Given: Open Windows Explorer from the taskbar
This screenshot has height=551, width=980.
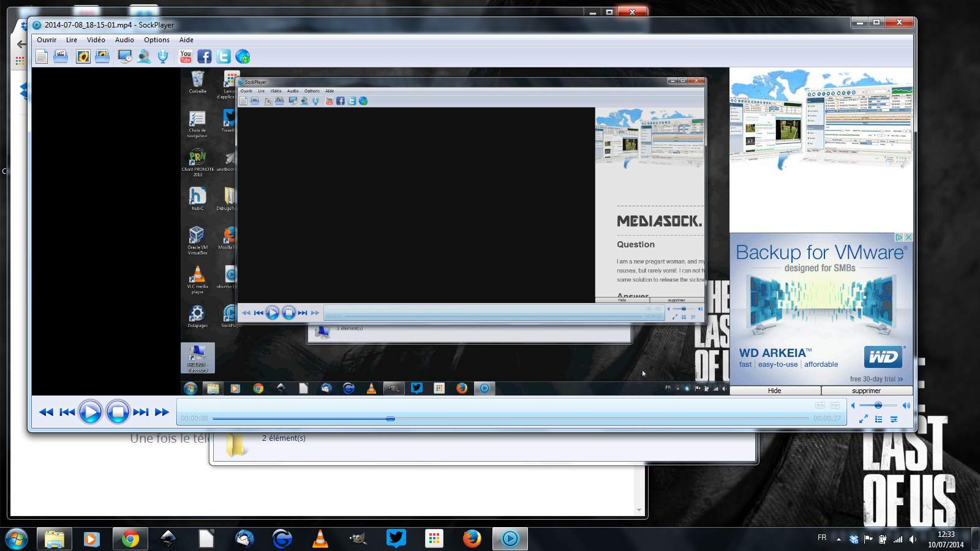Looking at the screenshot, I should (x=54, y=539).
